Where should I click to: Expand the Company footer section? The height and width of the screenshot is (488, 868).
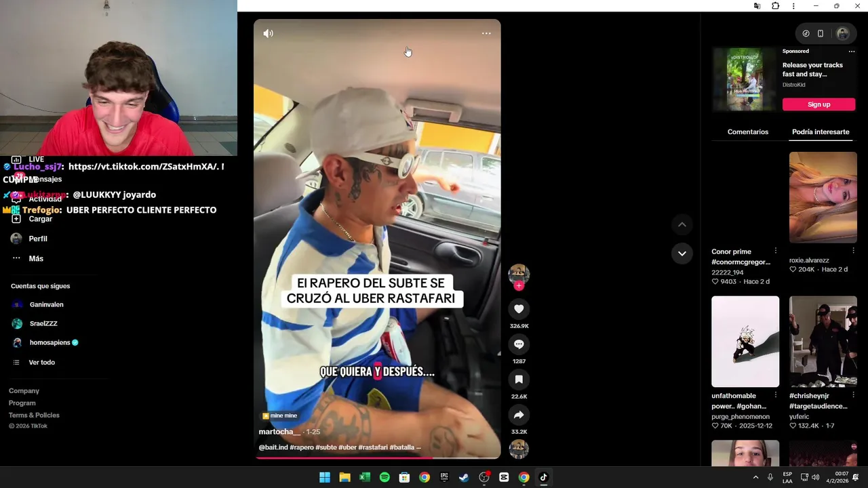(24, 391)
